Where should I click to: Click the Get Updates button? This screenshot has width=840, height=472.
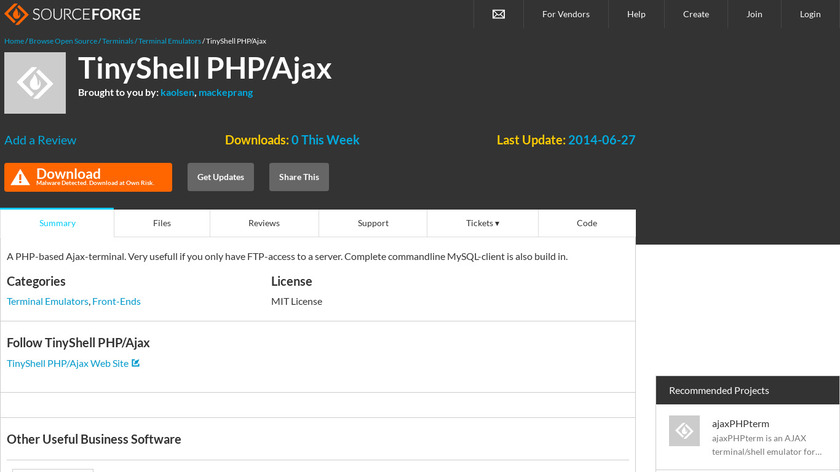(221, 177)
